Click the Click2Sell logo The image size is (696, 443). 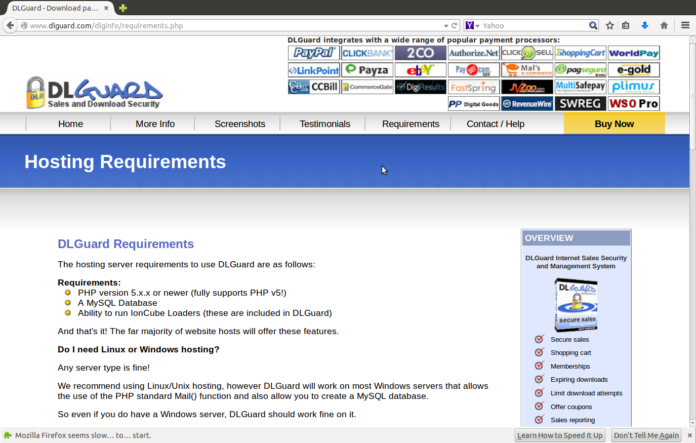(x=527, y=53)
